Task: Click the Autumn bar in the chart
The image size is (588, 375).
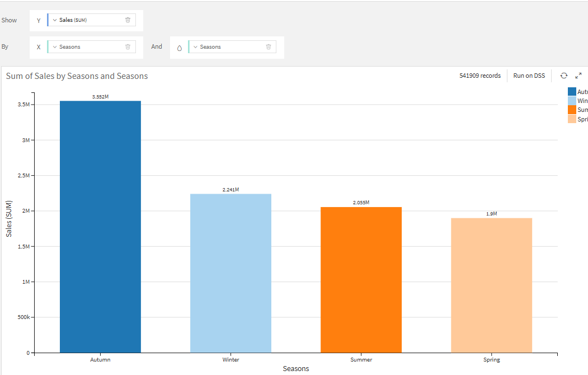Action: pos(101,227)
